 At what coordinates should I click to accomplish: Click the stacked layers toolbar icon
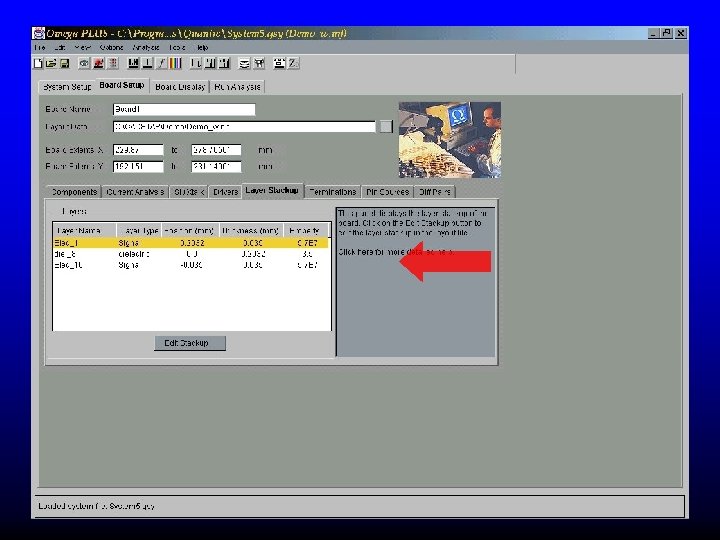pos(244,63)
